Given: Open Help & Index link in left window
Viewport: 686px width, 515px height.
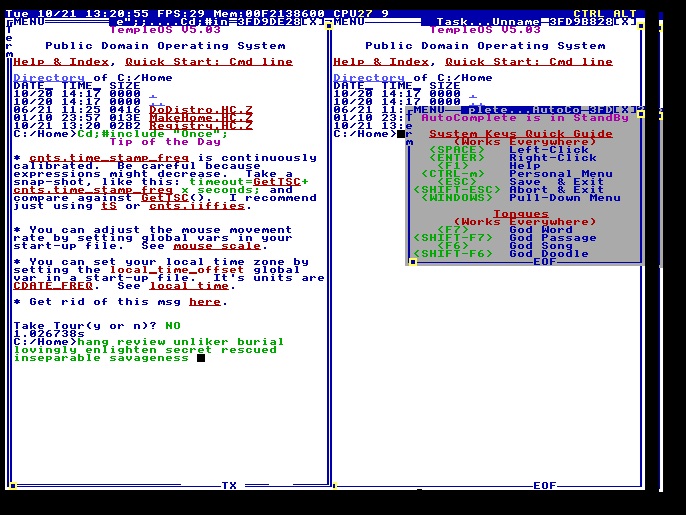Looking at the screenshot, I should (x=61, y=62).
